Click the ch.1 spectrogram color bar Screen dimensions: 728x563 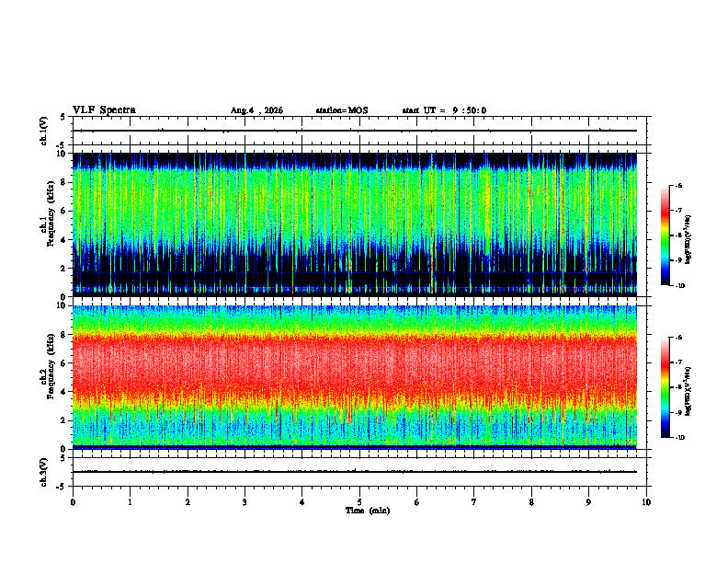[x=665, y=236]
